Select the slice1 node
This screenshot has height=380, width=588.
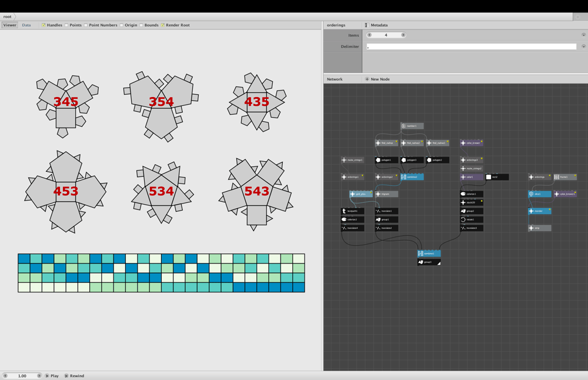pyautogui.click(x=540, y=194)
